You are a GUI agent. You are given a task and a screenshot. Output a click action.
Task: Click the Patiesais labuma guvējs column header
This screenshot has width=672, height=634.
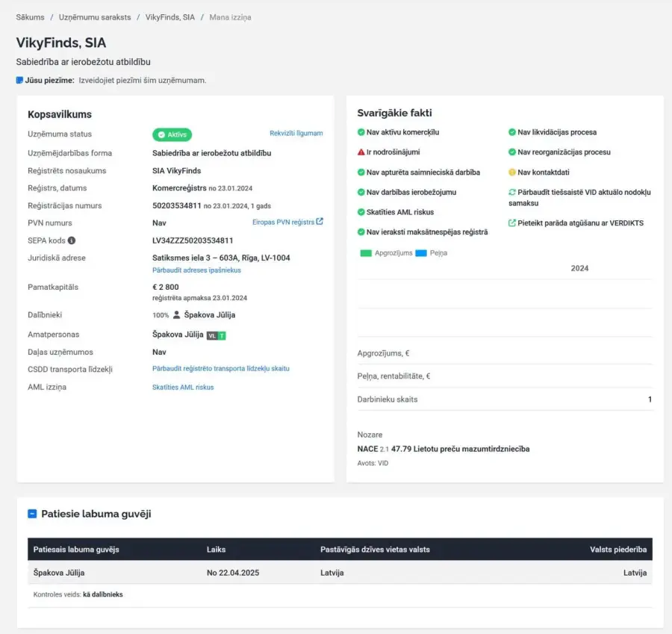coord(76,550)
